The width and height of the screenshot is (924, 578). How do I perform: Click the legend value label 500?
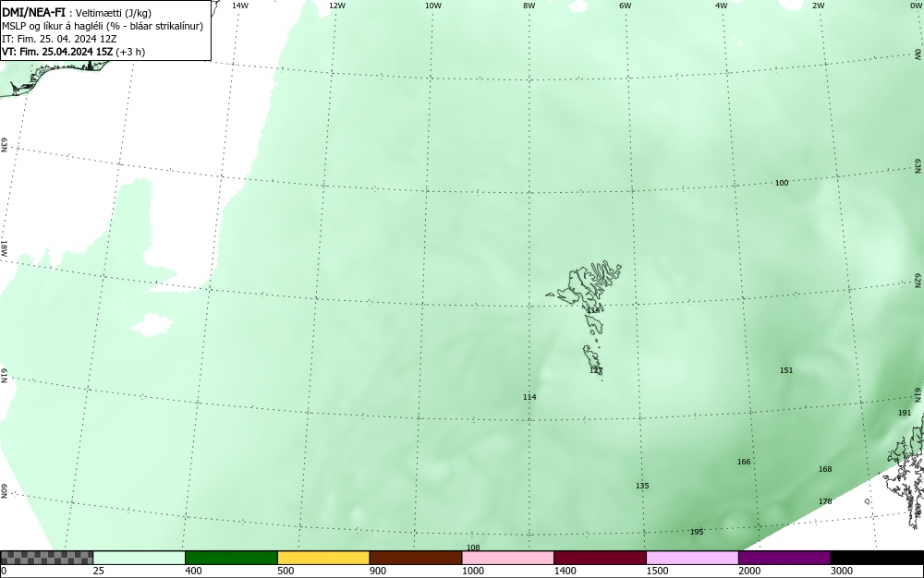[286, 571]
